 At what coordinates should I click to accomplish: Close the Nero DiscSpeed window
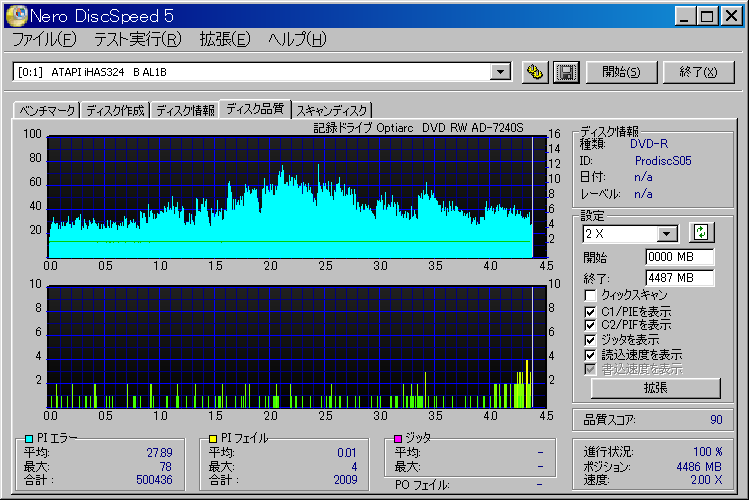tap(731, 17)
